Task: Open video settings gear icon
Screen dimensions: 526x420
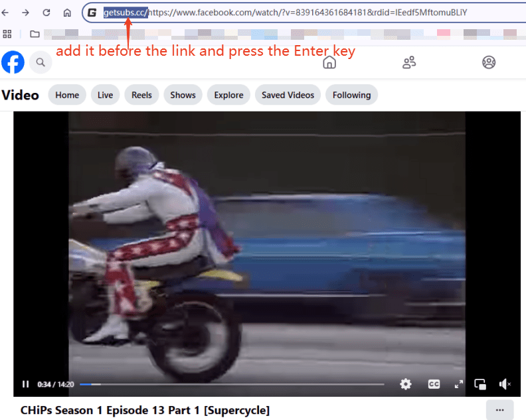Action: tap(405, 384)
